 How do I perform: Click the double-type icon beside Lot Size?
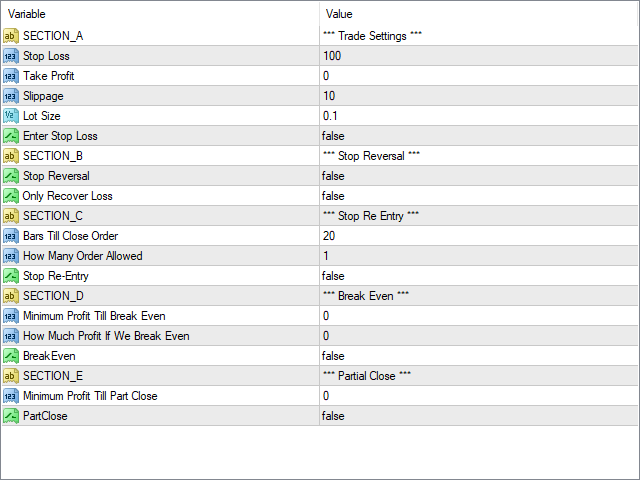[x=11, y=116]
